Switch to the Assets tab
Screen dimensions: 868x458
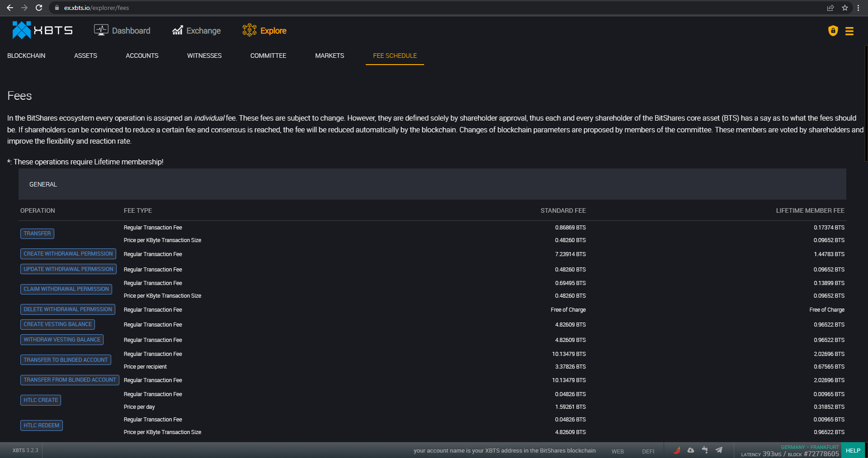tap(85, 56)
